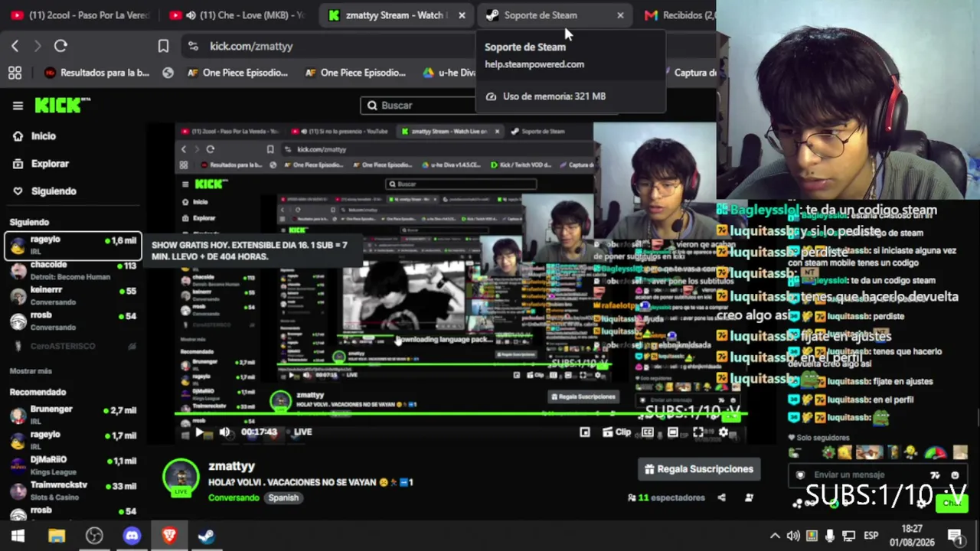Open the network tray icon

848,536
